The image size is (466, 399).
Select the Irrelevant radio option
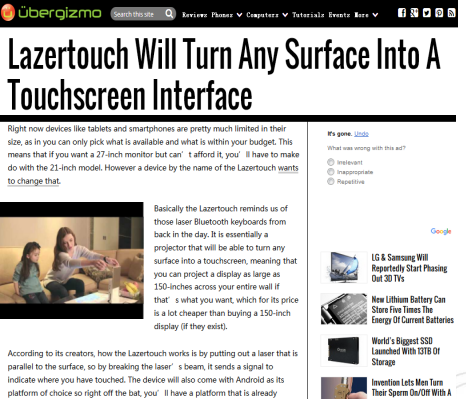click(x=330, y=162)
